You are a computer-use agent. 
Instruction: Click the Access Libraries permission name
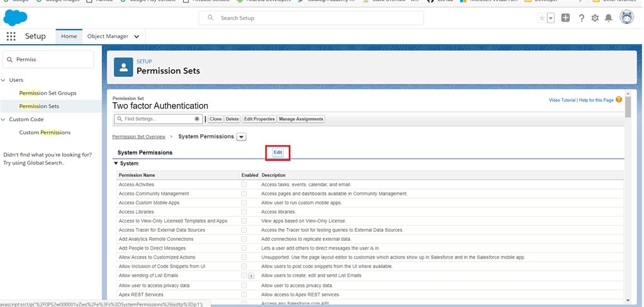137,212
